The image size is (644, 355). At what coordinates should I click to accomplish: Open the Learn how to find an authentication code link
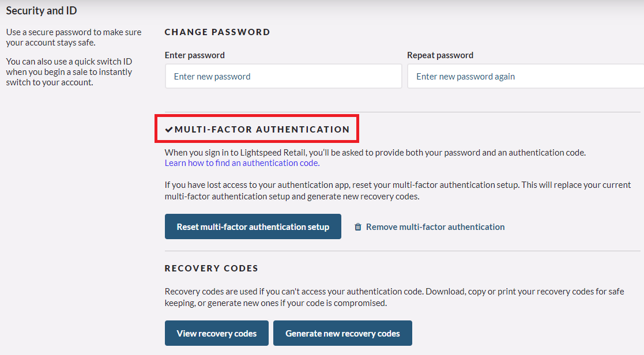(x=242, y=163)
